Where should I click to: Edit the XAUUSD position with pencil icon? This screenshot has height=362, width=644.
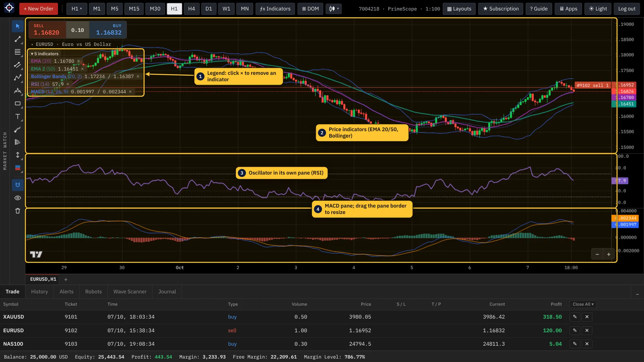575,317
